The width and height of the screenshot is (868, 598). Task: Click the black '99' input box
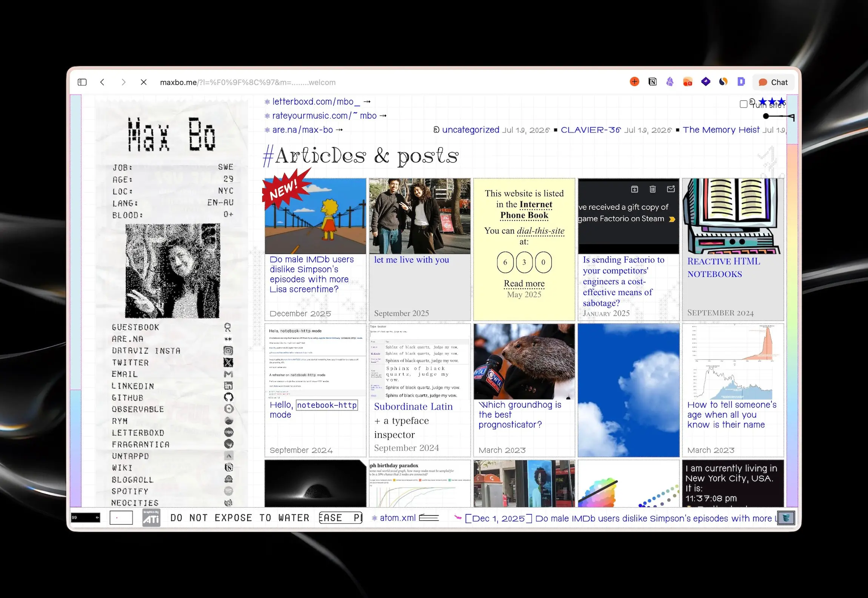(86, 518)
